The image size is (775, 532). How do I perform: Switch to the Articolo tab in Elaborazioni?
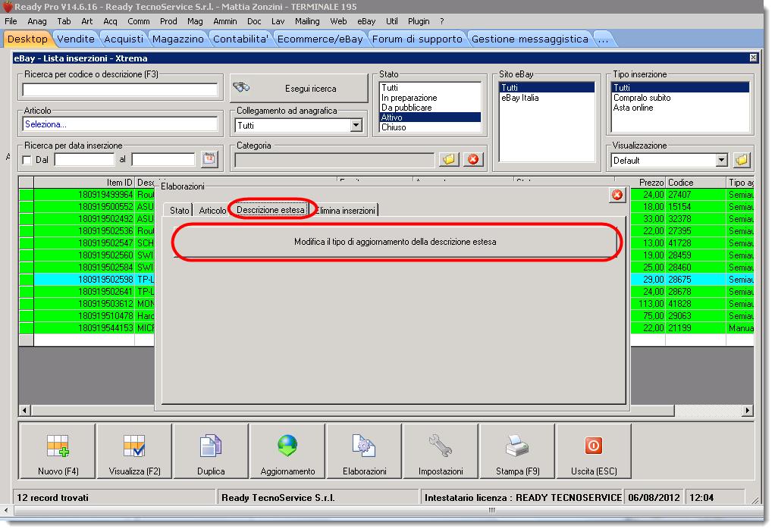[212, 211]
